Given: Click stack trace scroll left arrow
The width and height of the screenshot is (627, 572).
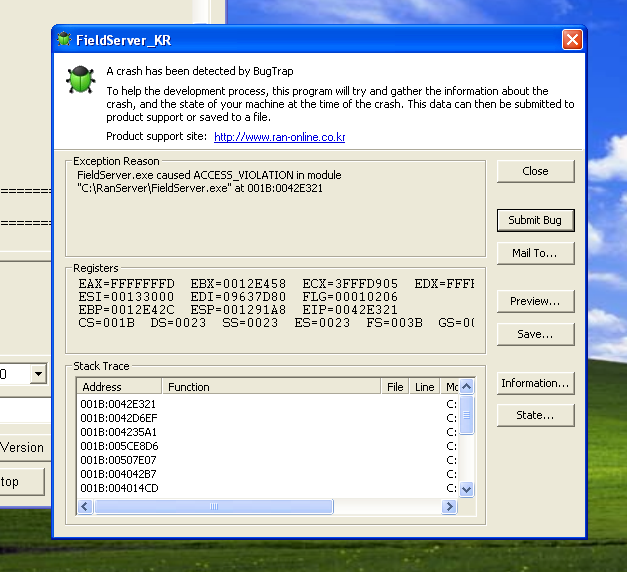Looking at the screenshot, I should (x=85, y=507).
